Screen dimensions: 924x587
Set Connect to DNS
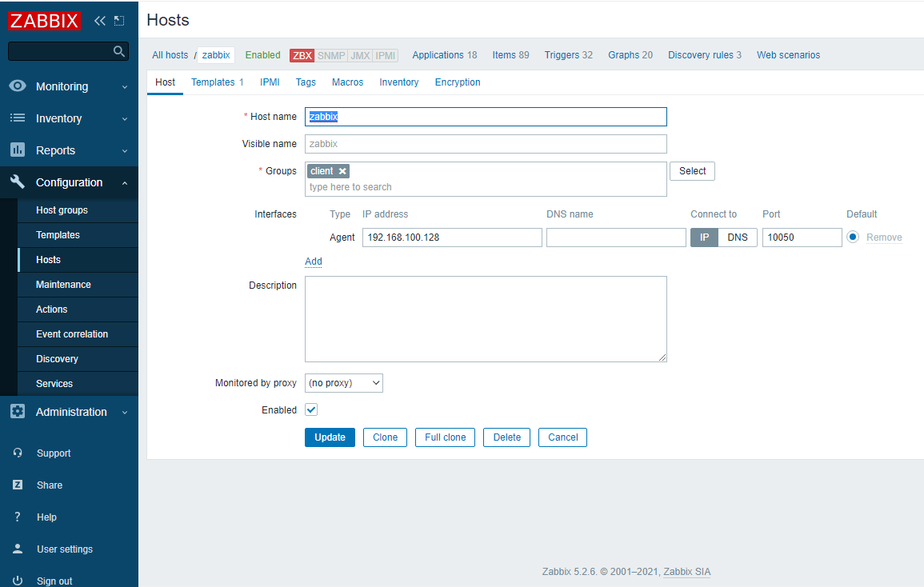pos(737,238)
